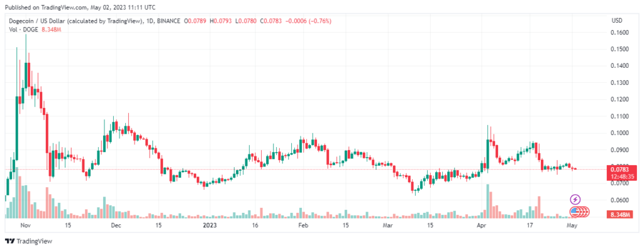Click the 0.1200 price axis label
Screen dimensions: 644x250
click(619, 99)
